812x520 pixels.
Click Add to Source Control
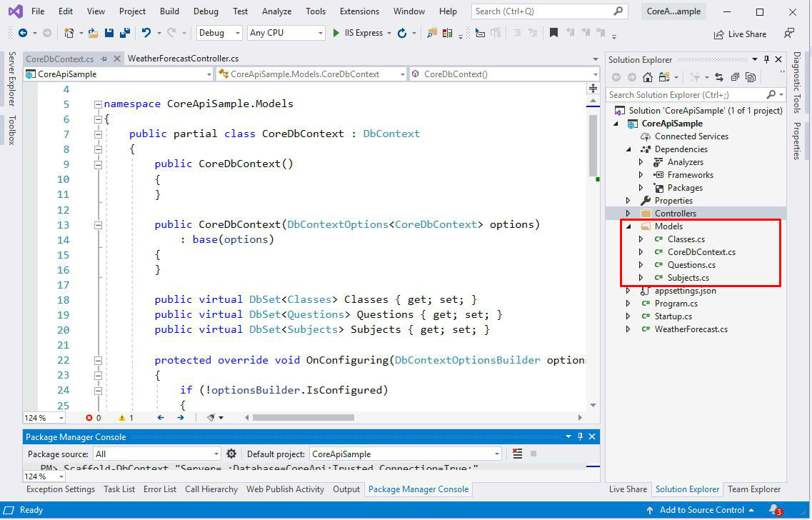click(x=700, y=510)
